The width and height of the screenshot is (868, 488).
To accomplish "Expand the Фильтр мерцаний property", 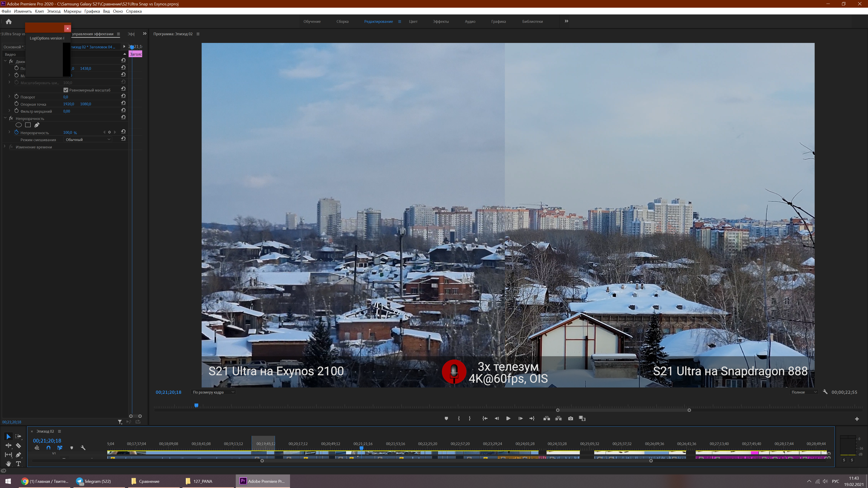I will (9, 111).
